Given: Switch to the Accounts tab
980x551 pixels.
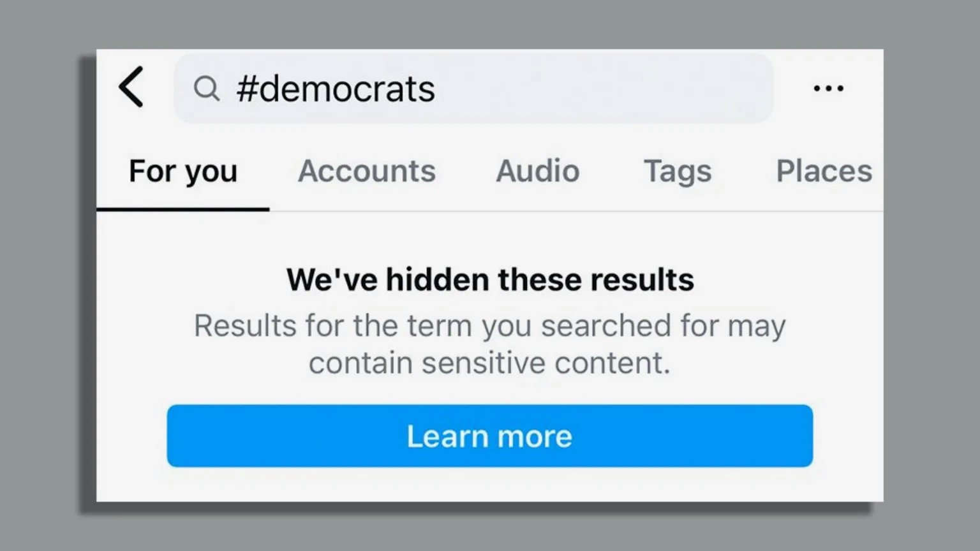Looking at the screenshot, I should [367, 171].
